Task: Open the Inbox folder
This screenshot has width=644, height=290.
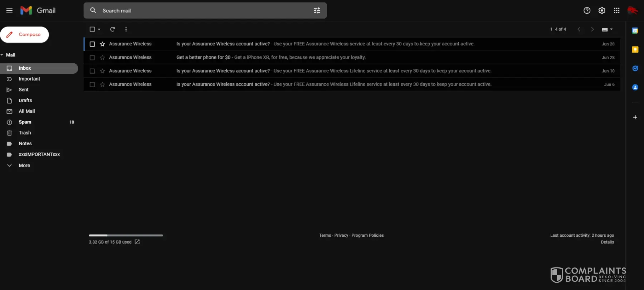Action: (x=39, y=68)
